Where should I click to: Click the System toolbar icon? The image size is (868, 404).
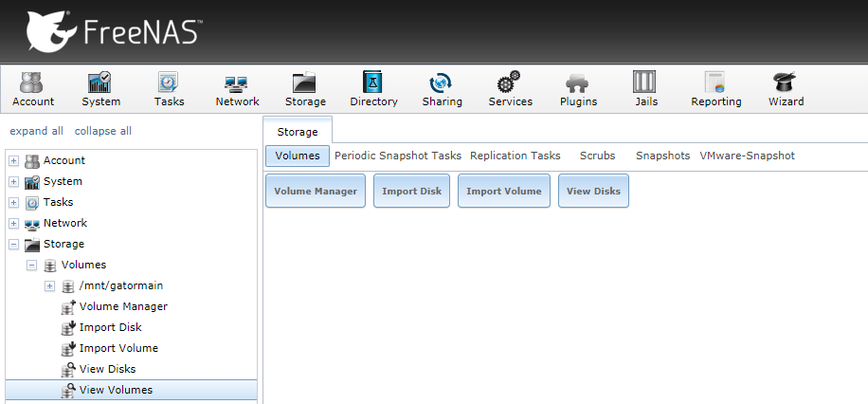(100, 89)
